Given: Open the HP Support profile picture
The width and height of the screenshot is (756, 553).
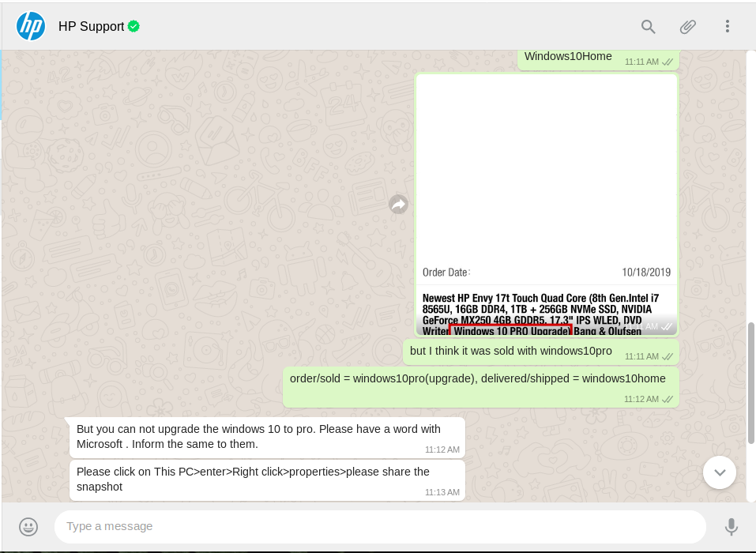Looking at the screenshot, I should coord(31,26).
